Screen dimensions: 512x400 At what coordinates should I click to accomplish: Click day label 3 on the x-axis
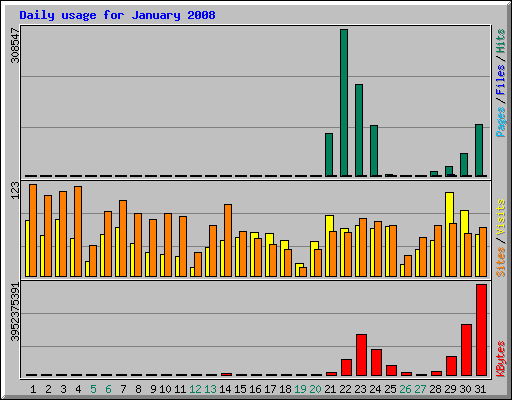(63, 389)
